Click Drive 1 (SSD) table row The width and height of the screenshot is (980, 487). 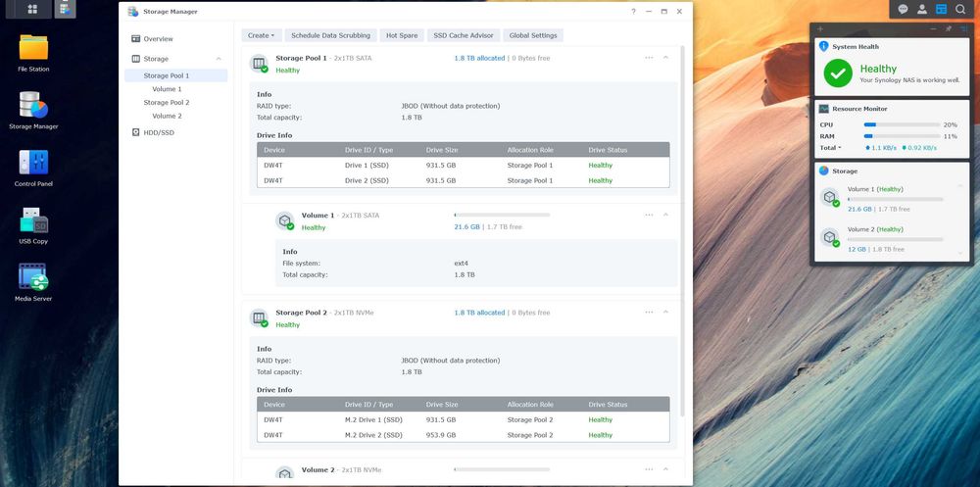tap(464, 165)
